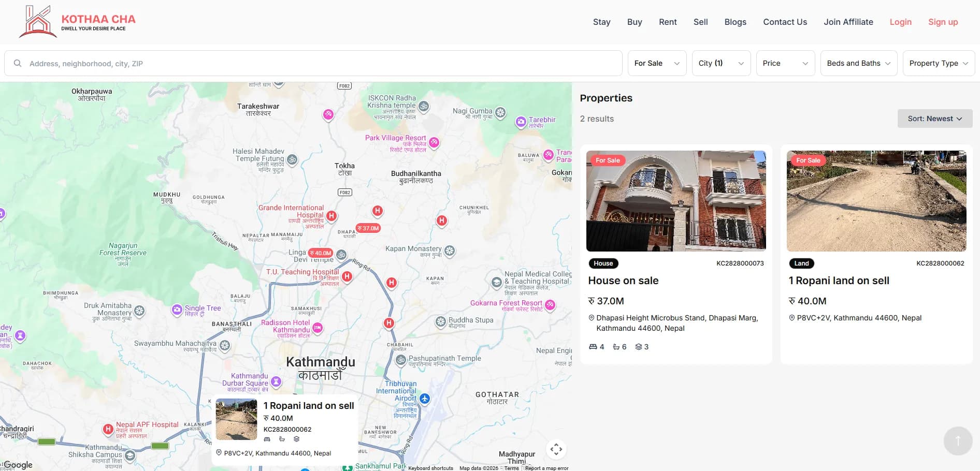The height and width of the screenshot is (471, 980).
Task: Click the Login link
Action: pos(900,22)
